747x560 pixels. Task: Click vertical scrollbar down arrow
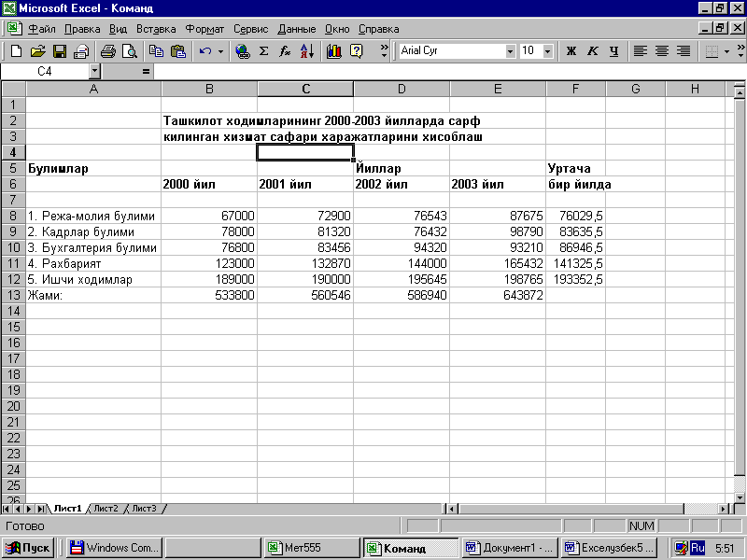[740, 497]
